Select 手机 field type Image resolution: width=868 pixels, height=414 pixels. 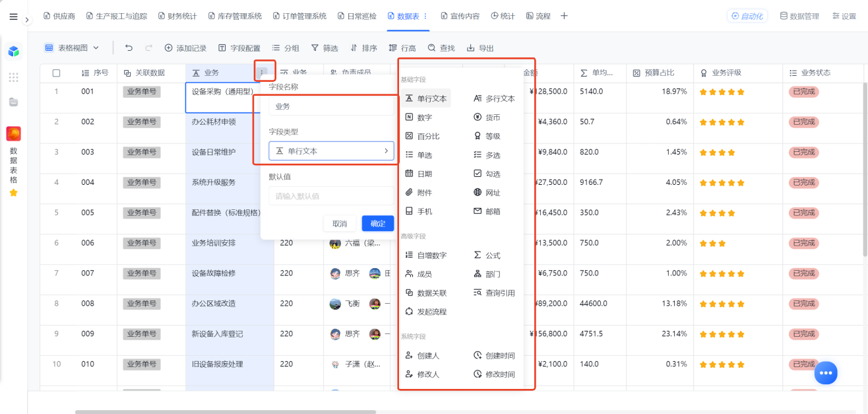(418, 211)
